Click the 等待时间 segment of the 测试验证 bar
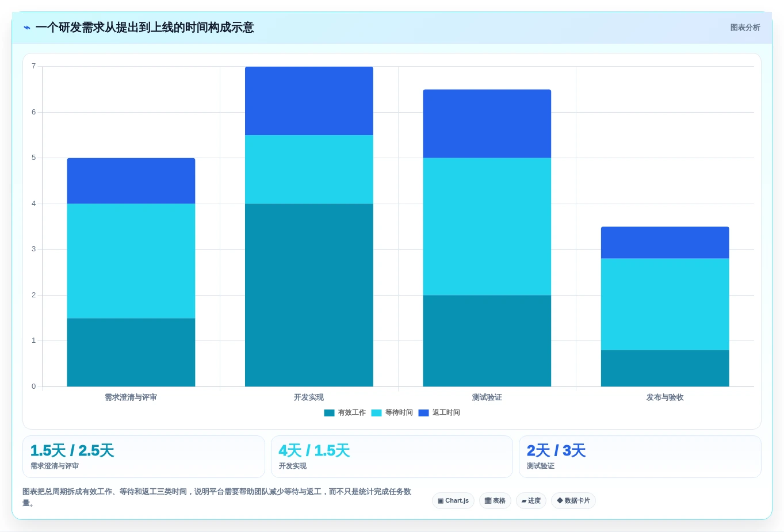 [x=487, y=227]
